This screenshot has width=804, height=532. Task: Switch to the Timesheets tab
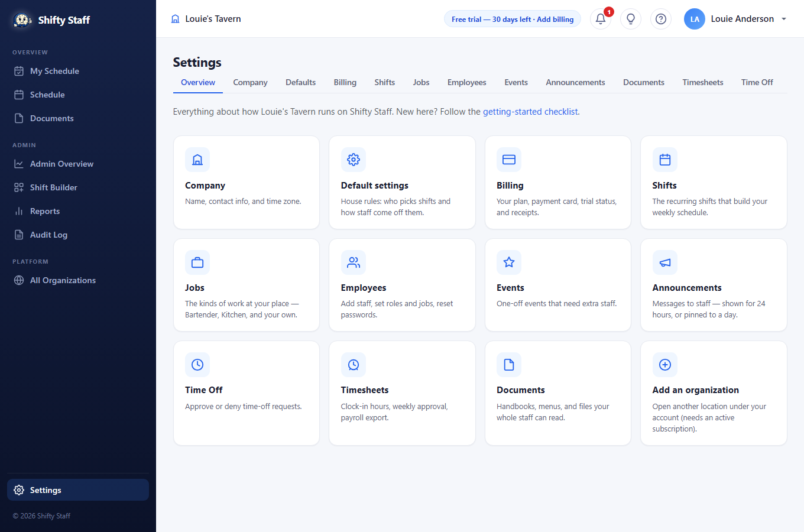(x=703, y=82)
